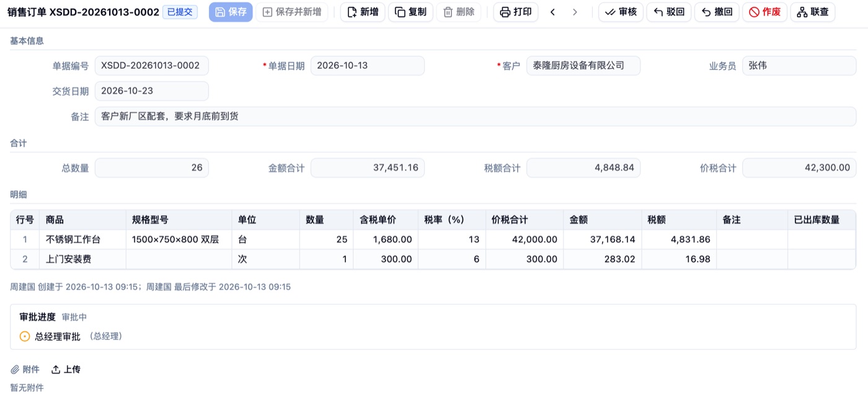This screenshot has height=395, width=868.
Task: Click spec cell 1500×750×800 双层
Action: click(179, 239)
